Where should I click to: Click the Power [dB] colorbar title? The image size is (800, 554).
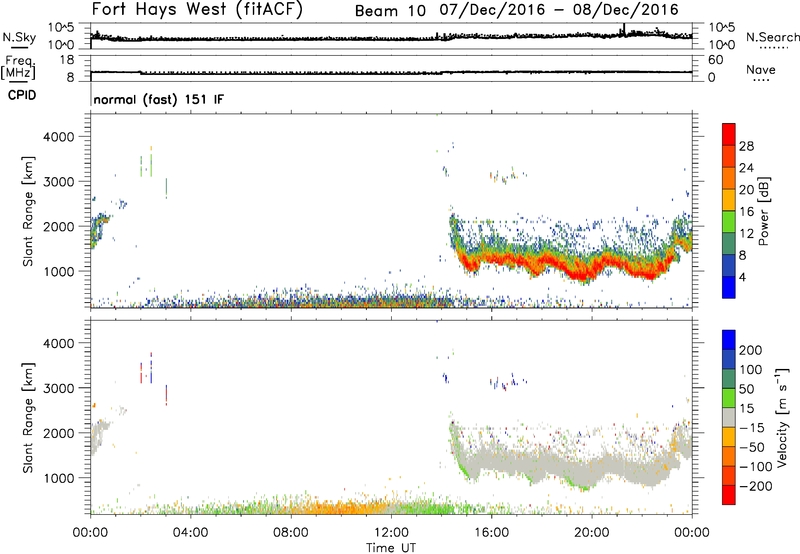pos(763,211)
